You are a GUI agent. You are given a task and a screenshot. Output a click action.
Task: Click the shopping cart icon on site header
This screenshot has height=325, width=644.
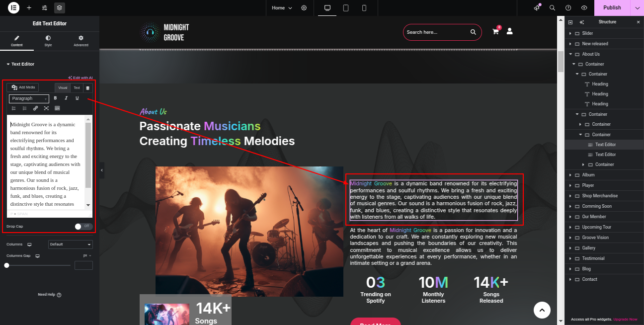pyautogui.click(x=495, y=31)
